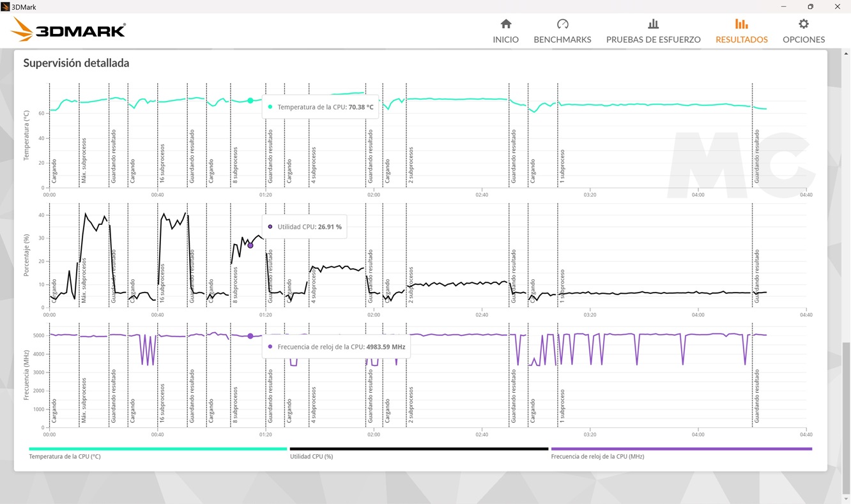
Task: Open the BENCHMARKS gauge icon
Action: pyautogui.click(x=562, y=24)
